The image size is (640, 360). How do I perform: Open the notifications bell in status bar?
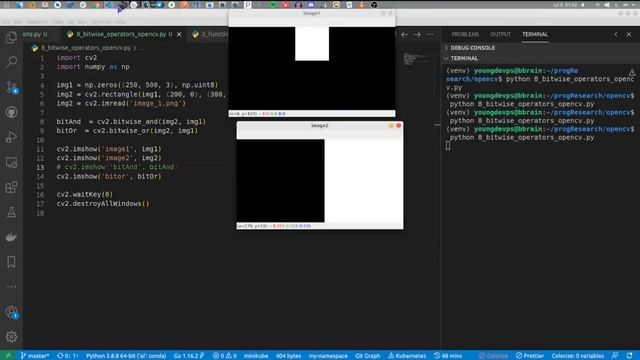[x=630, y=356]
